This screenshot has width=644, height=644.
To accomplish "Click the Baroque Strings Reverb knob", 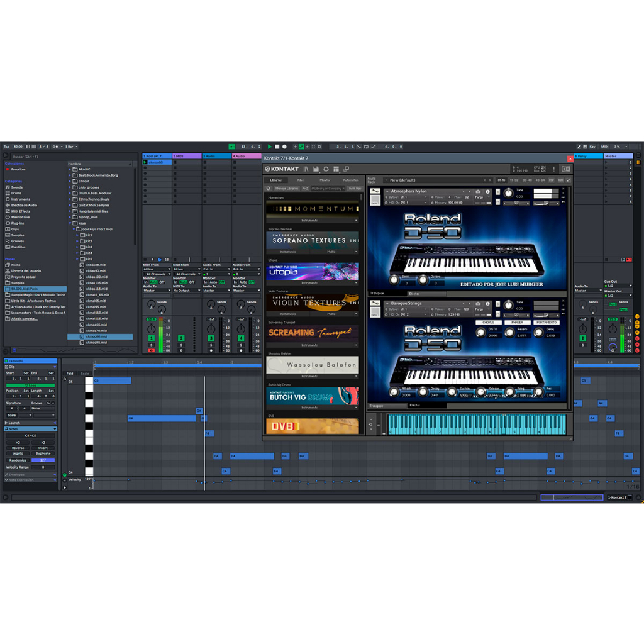I will (509, 333).
